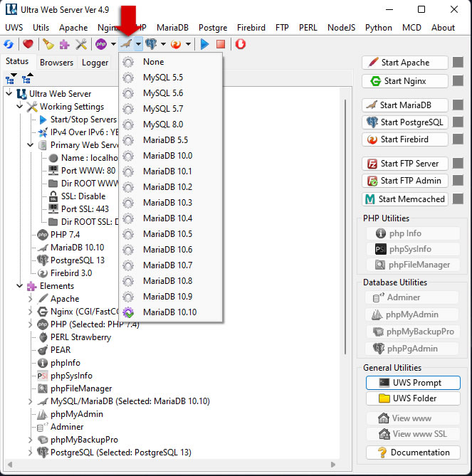Expand the Apache element node
Image resolution: width=472 pixels, height=476 pixels.
pyautogui.click(x=31, y=299)
